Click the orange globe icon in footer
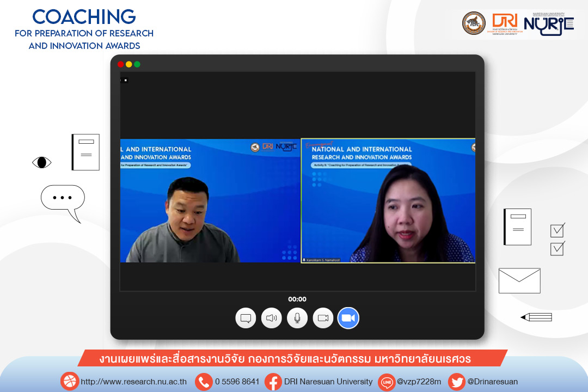 (x=69, y=382)
